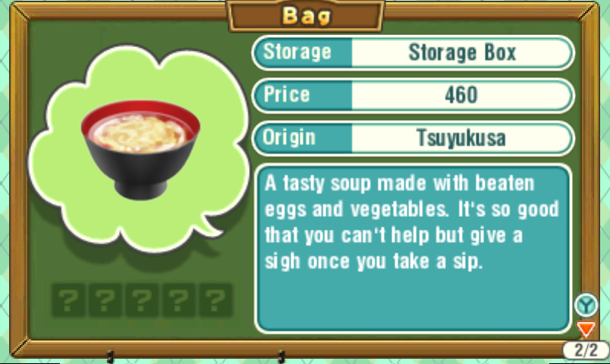610x364 pixels.
Task: Click the orange down arrow icon
Action: pyautogui.click(x=586, y=329)
